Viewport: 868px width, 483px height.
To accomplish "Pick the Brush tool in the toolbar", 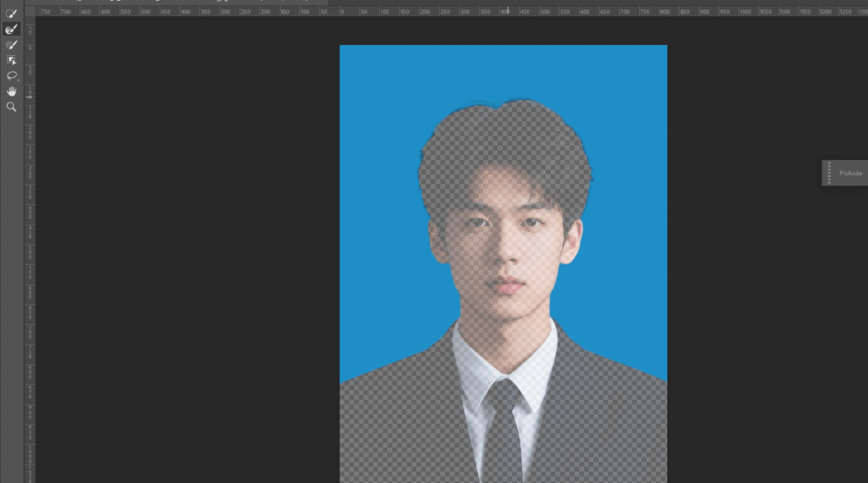I will tap(12, 44).
